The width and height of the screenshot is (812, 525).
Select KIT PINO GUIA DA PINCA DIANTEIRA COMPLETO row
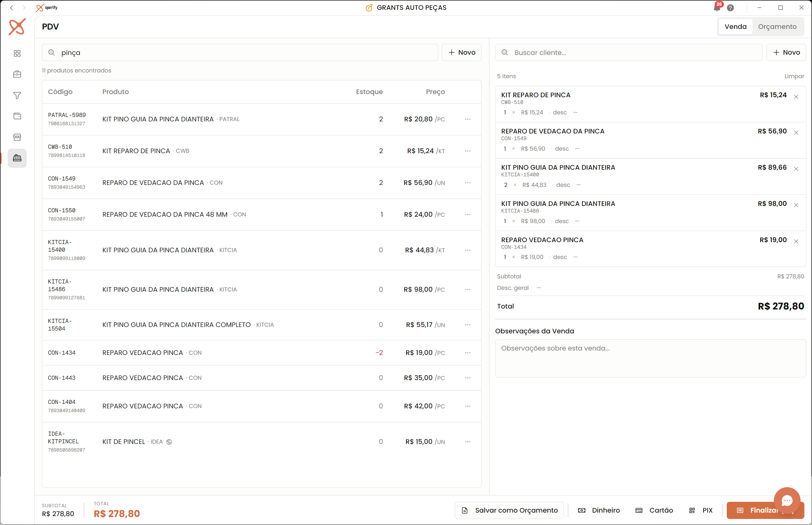(261, 324)
